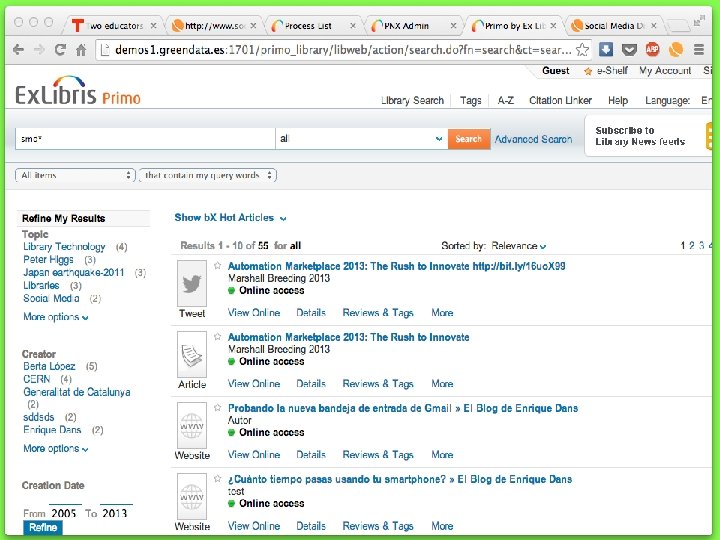Open My Account link

665,71
